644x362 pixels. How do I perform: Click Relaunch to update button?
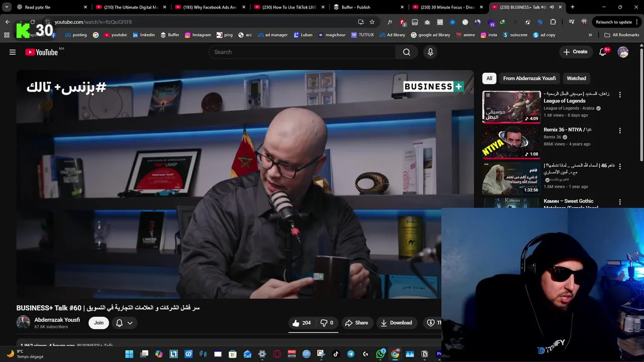(617, 22)
